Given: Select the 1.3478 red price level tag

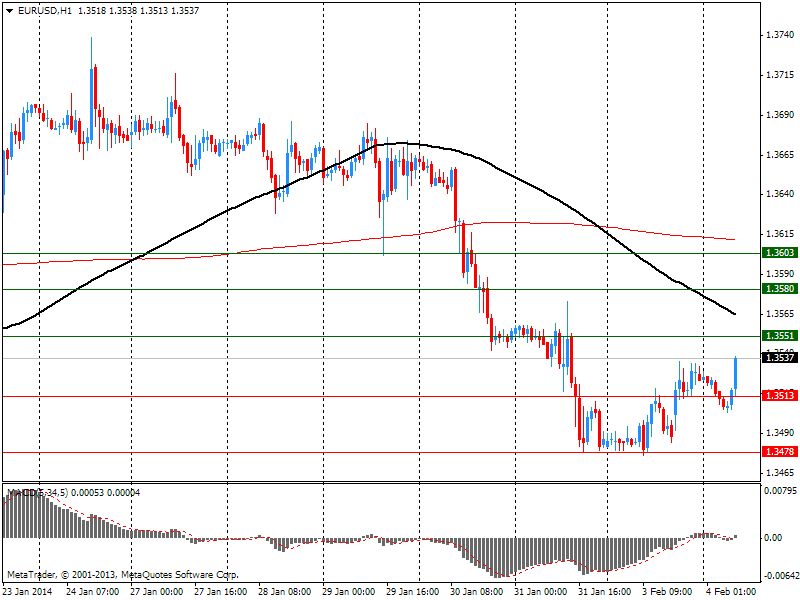Looking at the screenshot, I should (x=779, y=452).
